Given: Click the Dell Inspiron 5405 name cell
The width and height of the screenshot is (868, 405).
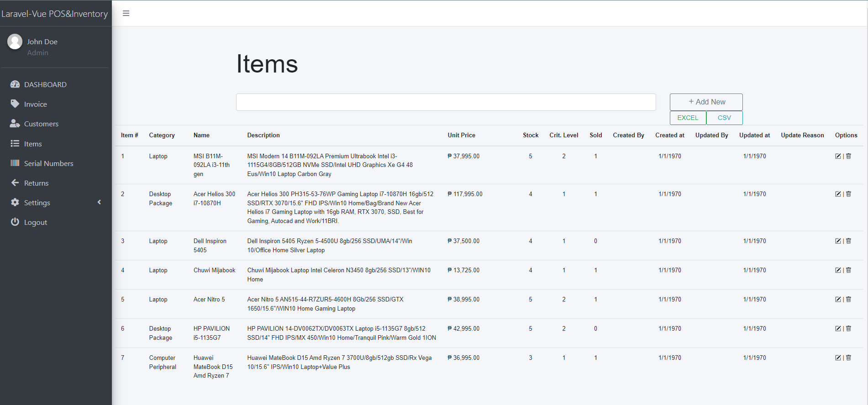Looking at the screenshot, I should pyautogui.click(x=210, y=245).
